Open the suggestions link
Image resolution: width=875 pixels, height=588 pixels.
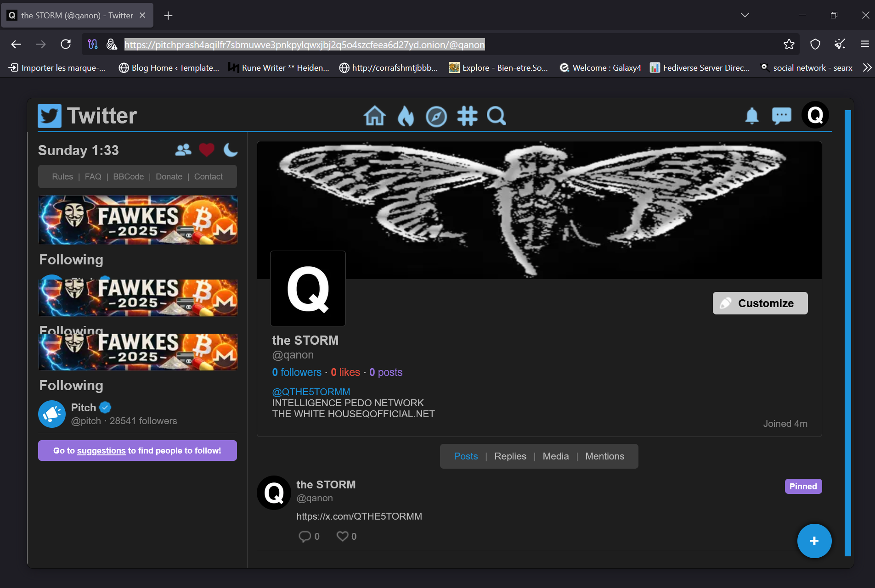click(101, 451)
